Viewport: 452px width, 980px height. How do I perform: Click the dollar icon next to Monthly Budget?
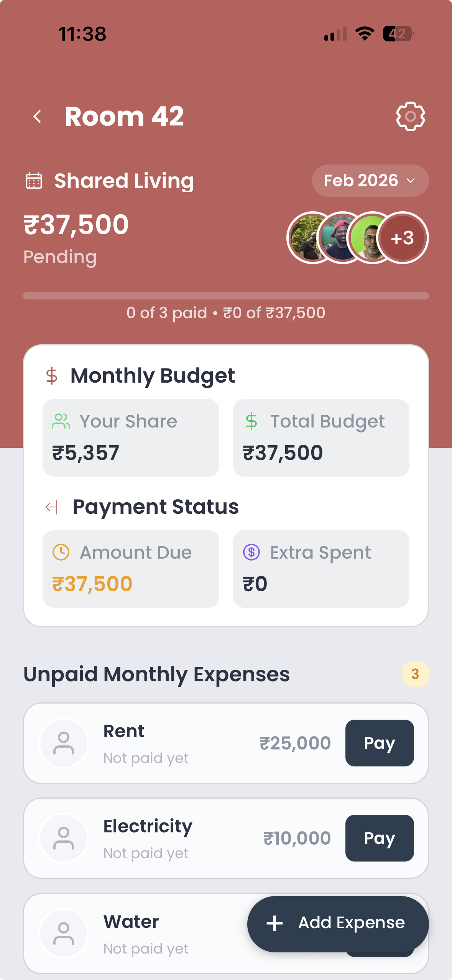(x=52, y=376)
